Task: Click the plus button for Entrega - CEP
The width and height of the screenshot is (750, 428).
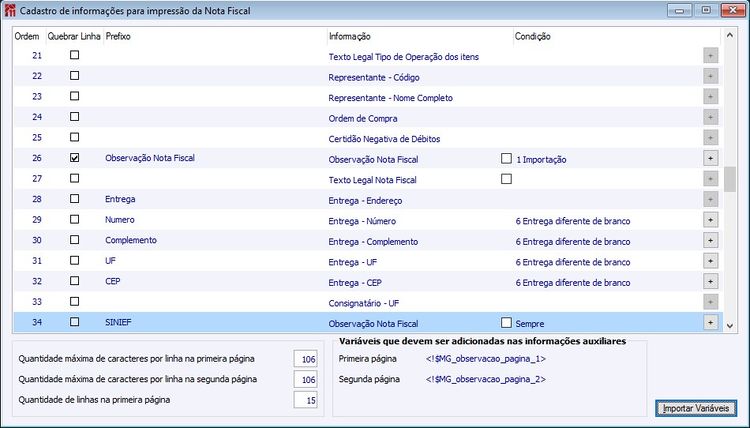Action: [x=711, y=282]
